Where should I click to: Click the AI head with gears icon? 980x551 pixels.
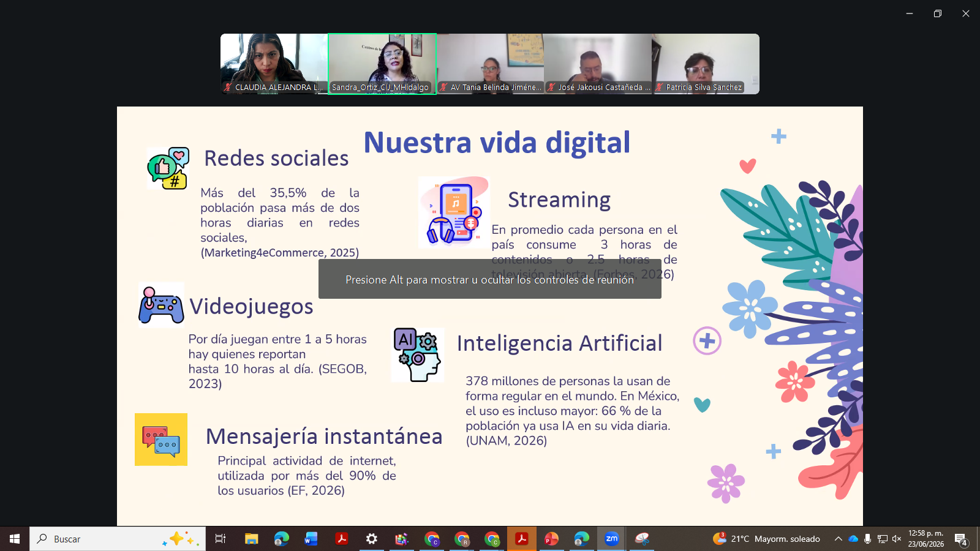pos(418,355)
